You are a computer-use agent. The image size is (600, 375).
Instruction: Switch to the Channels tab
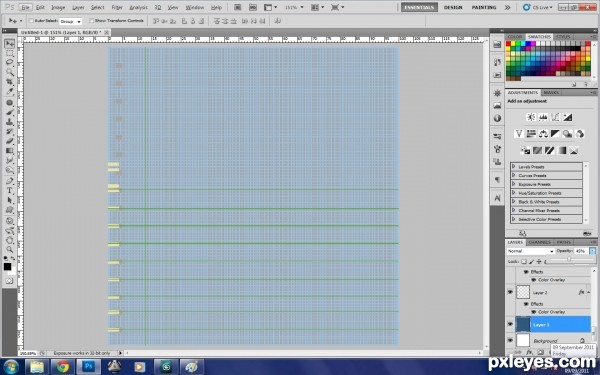540,242
